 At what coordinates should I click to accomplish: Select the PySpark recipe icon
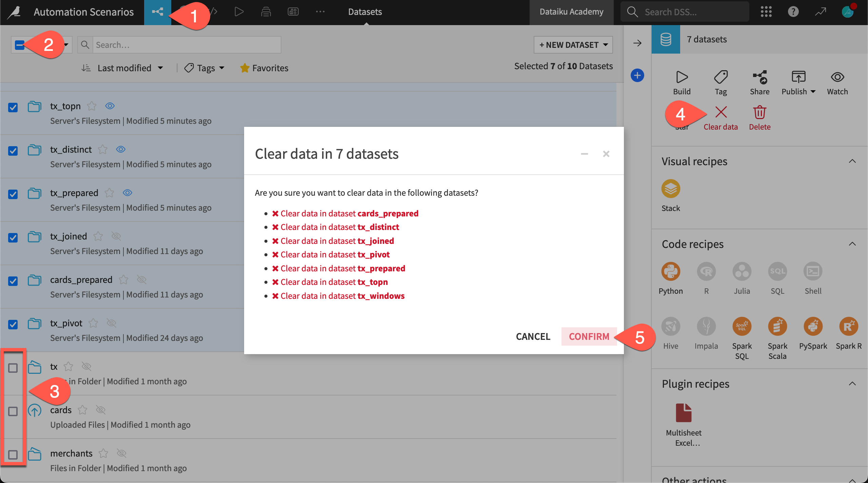pos(813,326)
